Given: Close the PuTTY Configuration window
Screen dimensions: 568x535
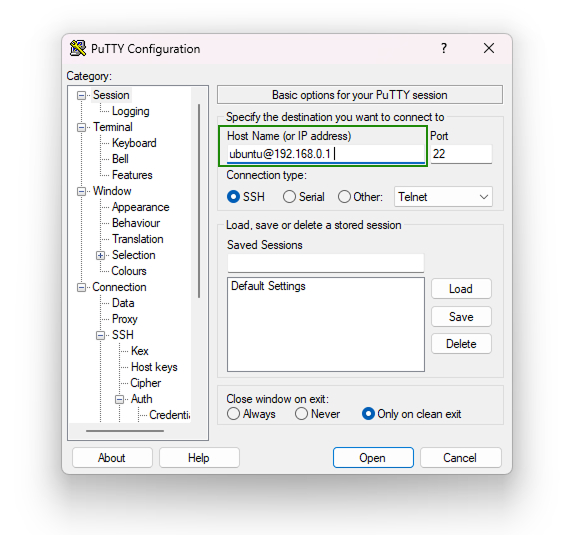Looking at the screenshot, I should click(x=489, y=48).
